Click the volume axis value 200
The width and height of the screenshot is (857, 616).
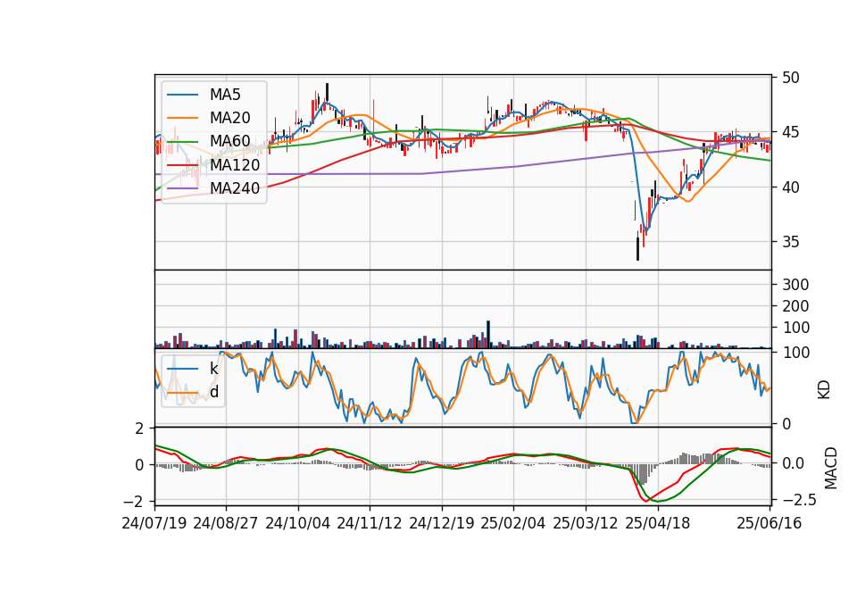795,306
